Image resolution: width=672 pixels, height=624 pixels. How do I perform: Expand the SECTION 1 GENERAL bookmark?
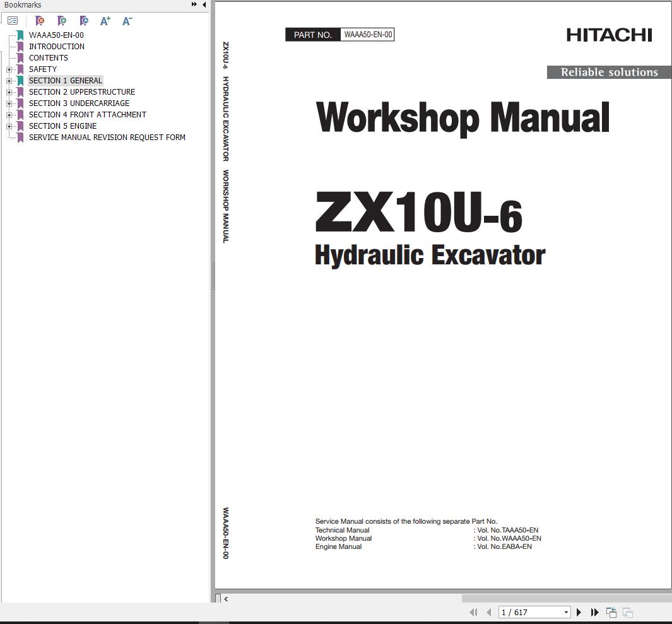[9, 81]
